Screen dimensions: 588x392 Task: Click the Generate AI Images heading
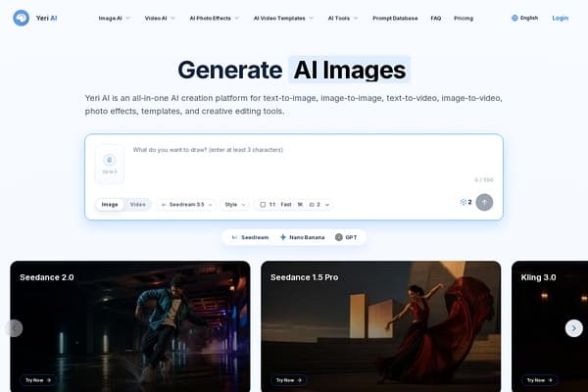292,70
